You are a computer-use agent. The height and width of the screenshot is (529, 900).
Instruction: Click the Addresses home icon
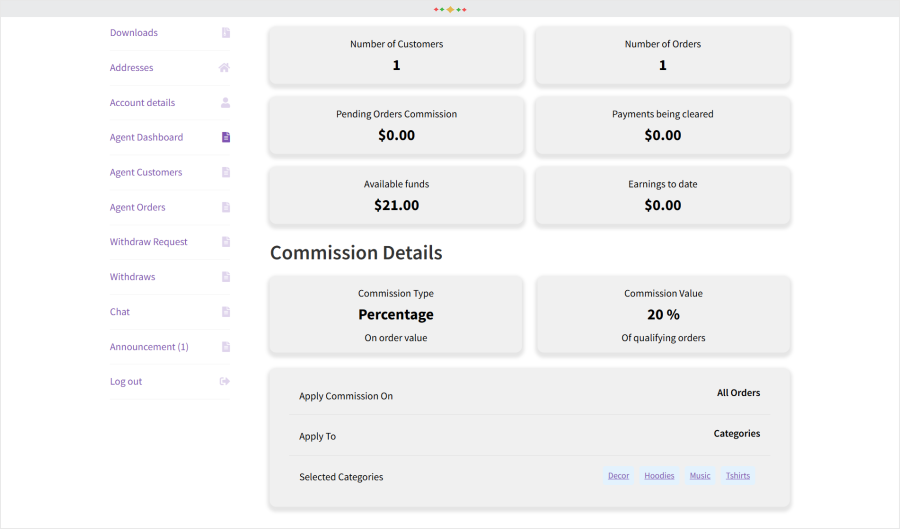[x=224, y=68]
